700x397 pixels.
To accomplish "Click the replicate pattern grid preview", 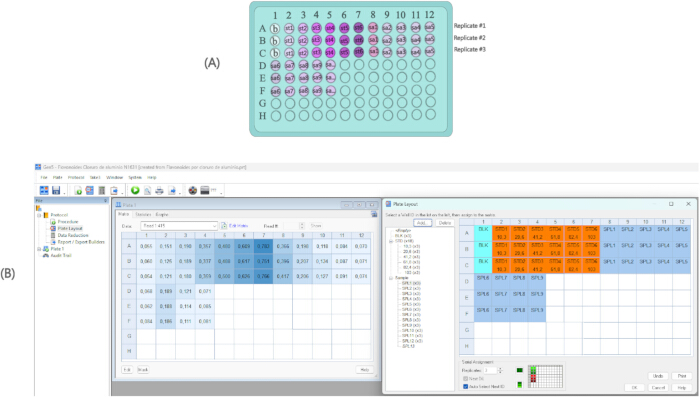I will coord(545,376).
